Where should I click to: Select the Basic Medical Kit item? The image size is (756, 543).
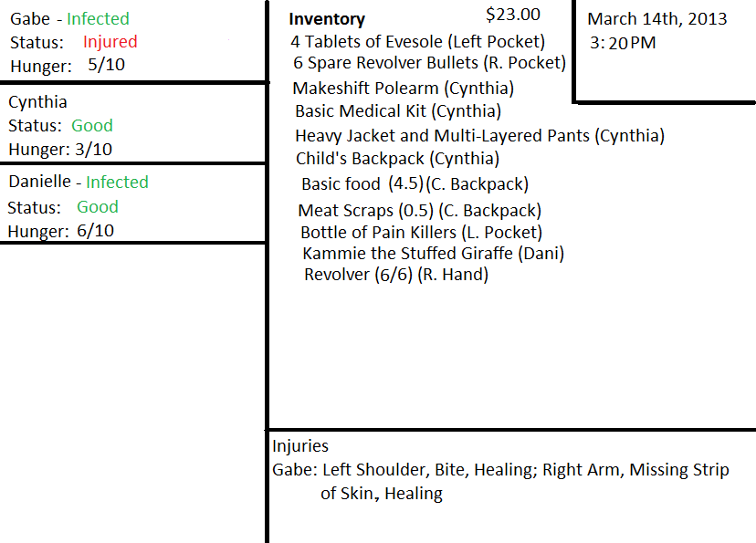(397, 111)
